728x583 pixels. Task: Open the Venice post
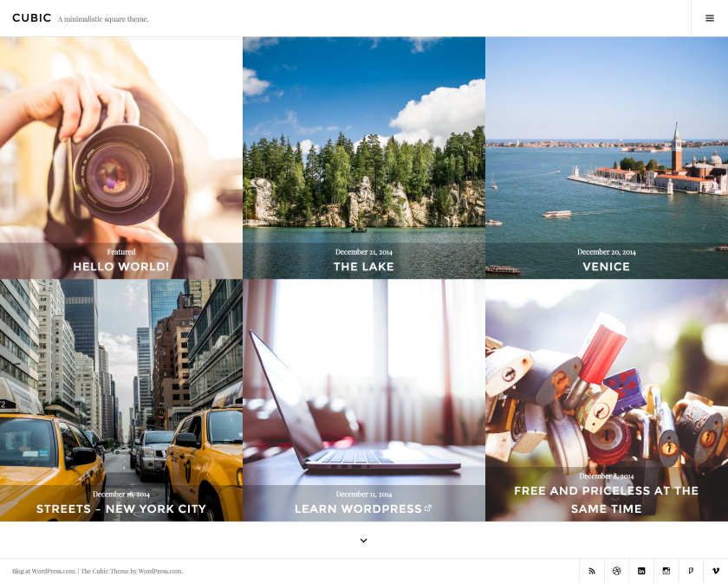click(606, 266)
